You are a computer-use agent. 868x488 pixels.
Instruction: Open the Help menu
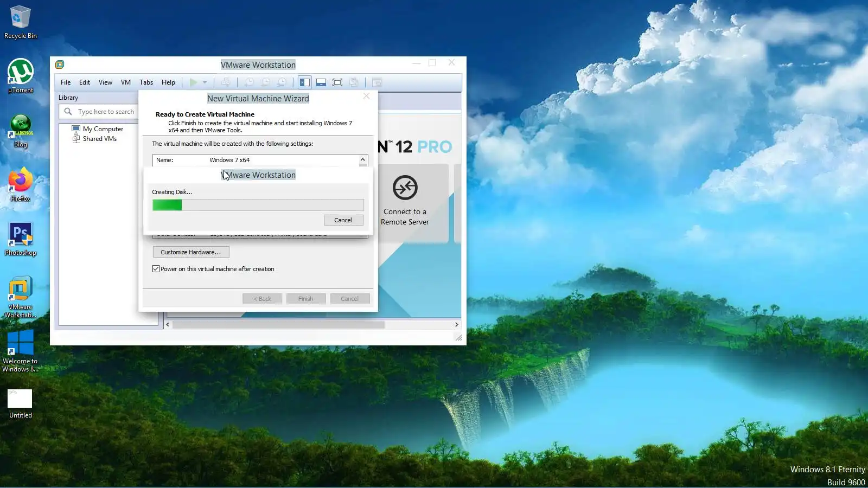(x=168, y=82)
